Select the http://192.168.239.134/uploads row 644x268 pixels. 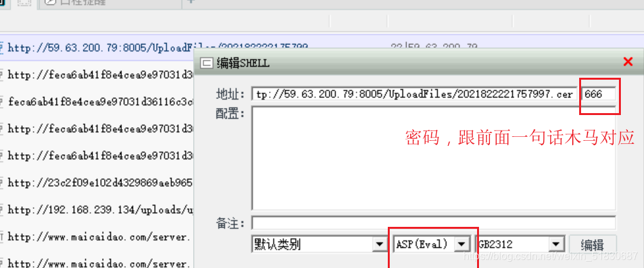97,210
